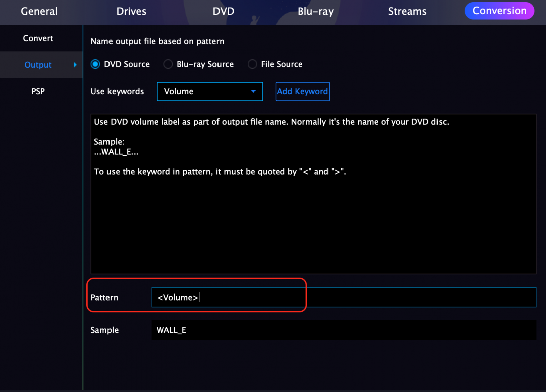The image size is (546, 392).
Task: Switch to the General tab
Action: [x=39, y=11]
